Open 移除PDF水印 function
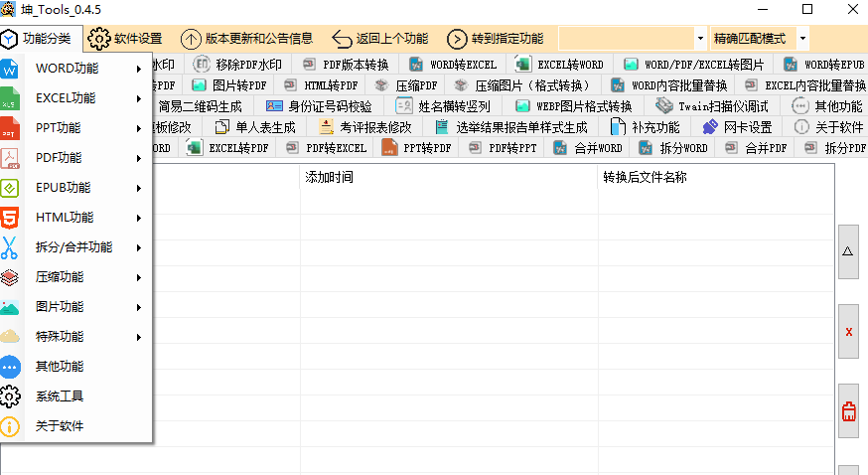Screen dimensions: 868x475 (x=238, y=65)
